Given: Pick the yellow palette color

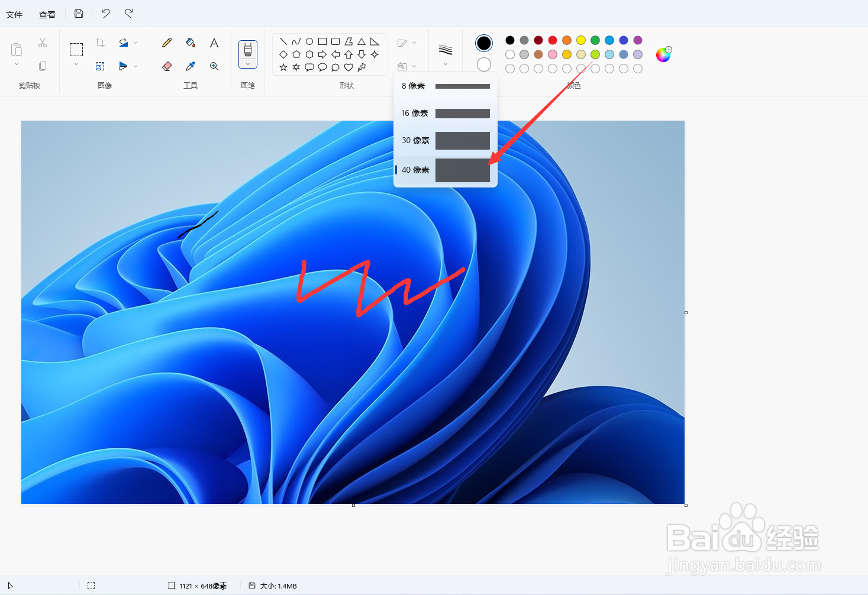Looking at the screenshot, I should click(581, 40).
